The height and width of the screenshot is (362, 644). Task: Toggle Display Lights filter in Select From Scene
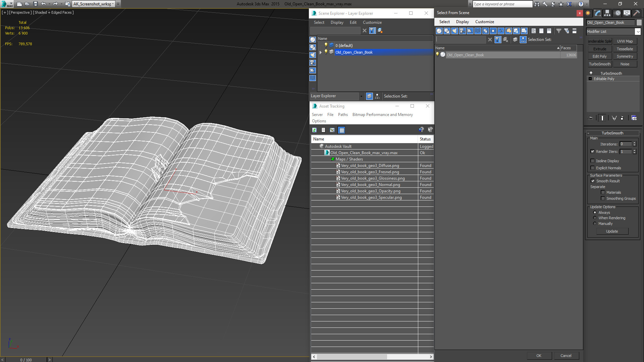(454, 31)
